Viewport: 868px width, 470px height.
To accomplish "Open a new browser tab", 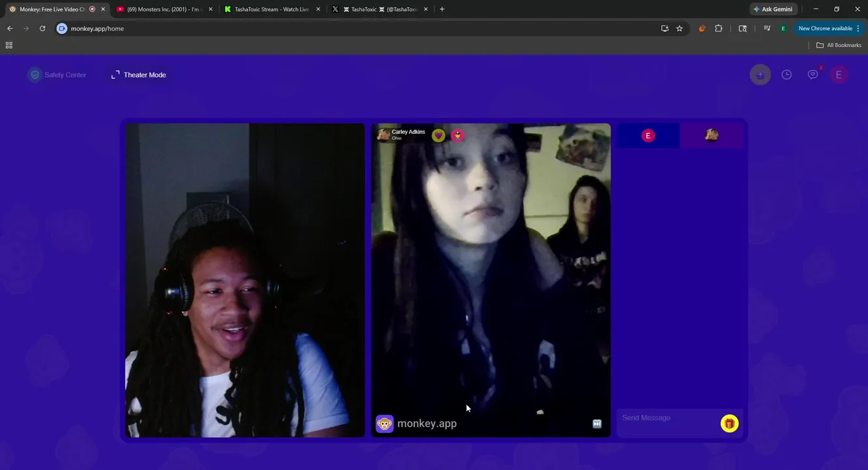I will point(442,9).
